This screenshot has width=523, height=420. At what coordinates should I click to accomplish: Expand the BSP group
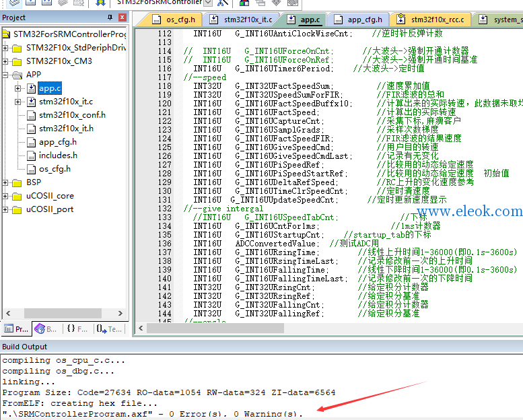coord(5,182)
